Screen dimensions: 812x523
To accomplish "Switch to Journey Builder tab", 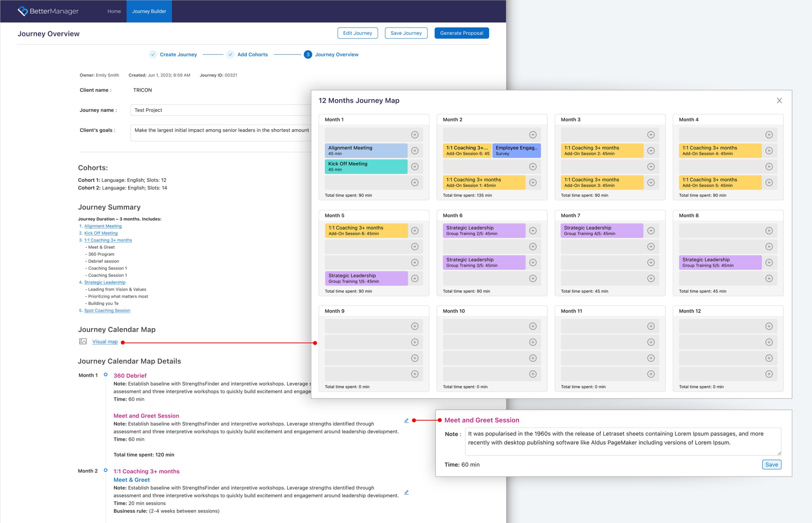I will point(149,11).
